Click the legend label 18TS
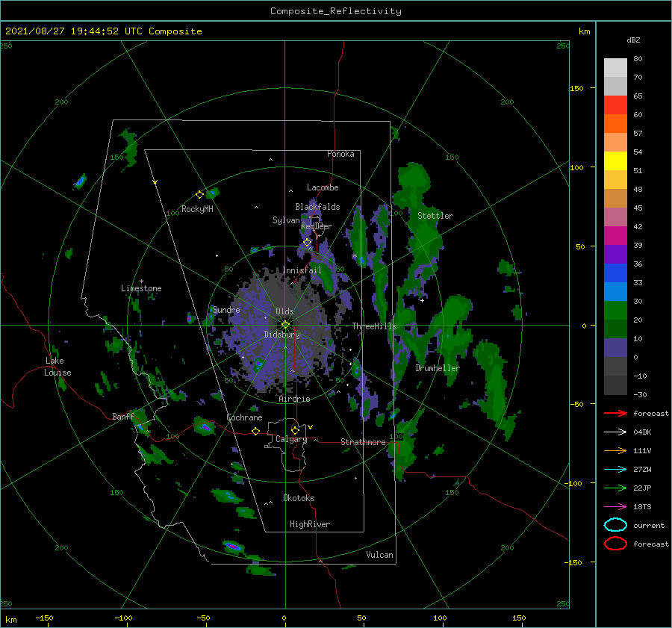Image resolution: width=672 pixels, height=628 pixels. [642, 507]
